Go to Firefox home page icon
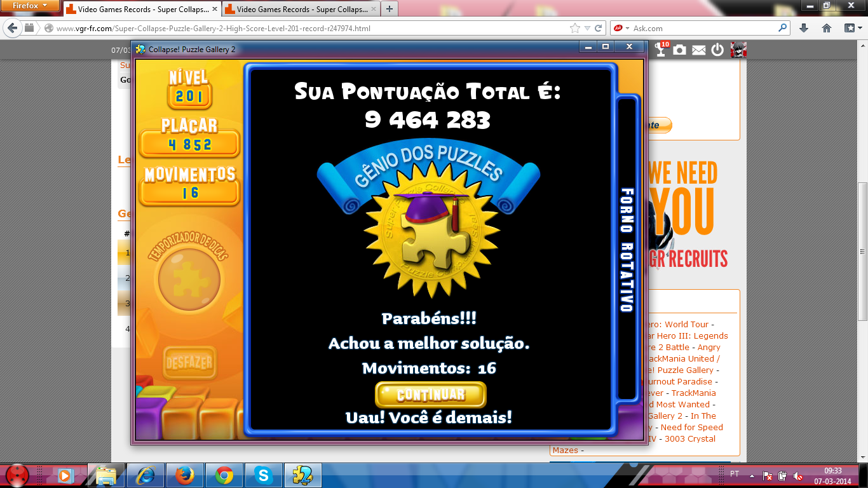This screenshot has height=488, width=868. tap(826, 28)
